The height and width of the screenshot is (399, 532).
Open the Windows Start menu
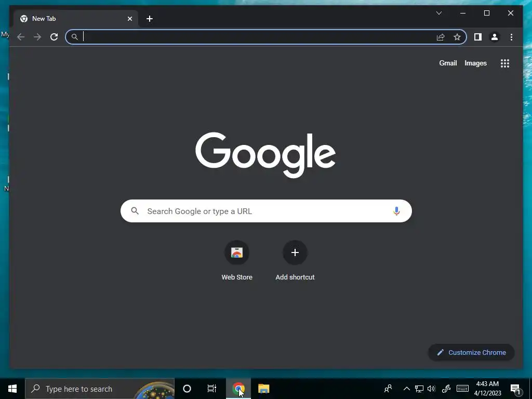(x=12, y=389)
